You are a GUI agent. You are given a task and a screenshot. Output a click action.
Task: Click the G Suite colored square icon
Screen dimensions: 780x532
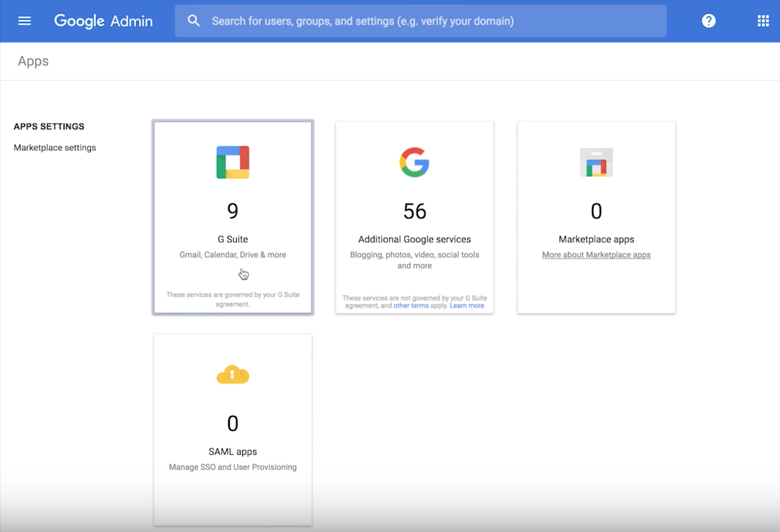point(233,162)
